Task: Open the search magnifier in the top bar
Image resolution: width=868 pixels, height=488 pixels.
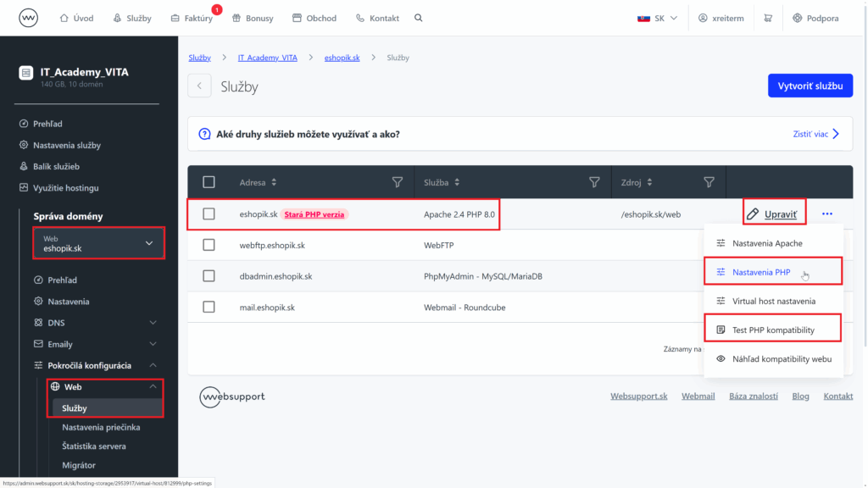Action: tap(418, 17)
